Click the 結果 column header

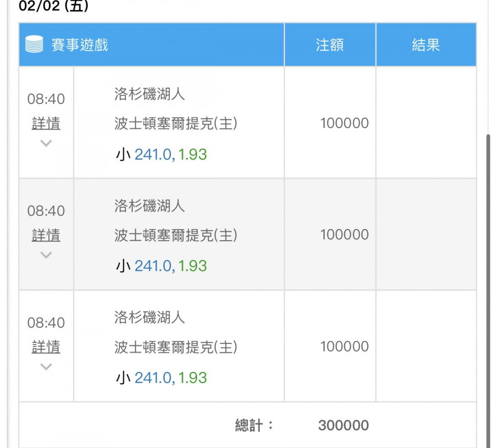(x=426, y=44)
